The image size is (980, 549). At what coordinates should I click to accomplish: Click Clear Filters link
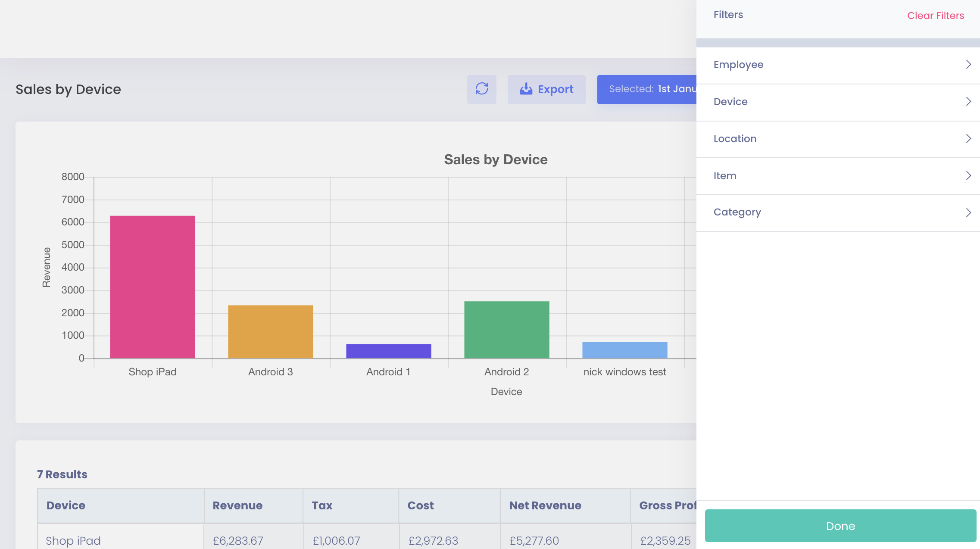click(935, 16)
